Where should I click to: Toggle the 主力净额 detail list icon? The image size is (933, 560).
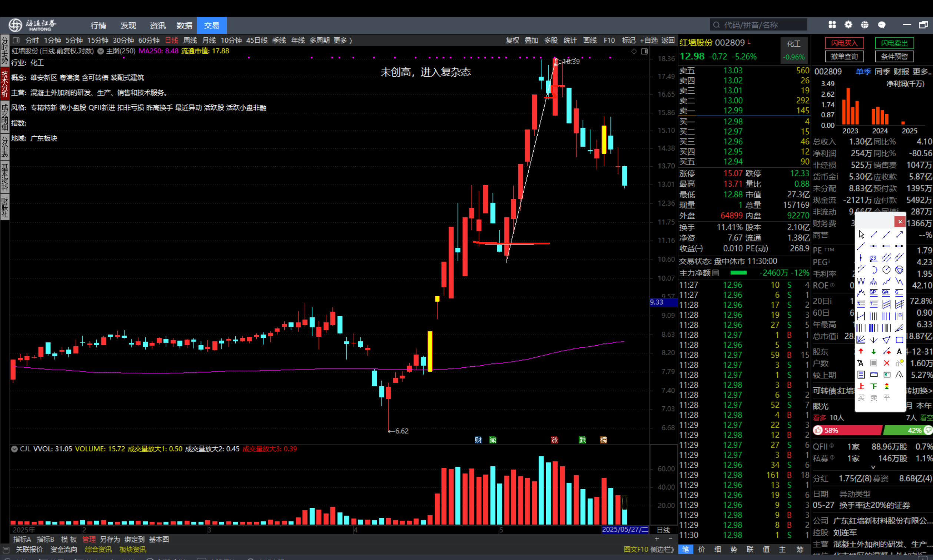coord(716,273)
